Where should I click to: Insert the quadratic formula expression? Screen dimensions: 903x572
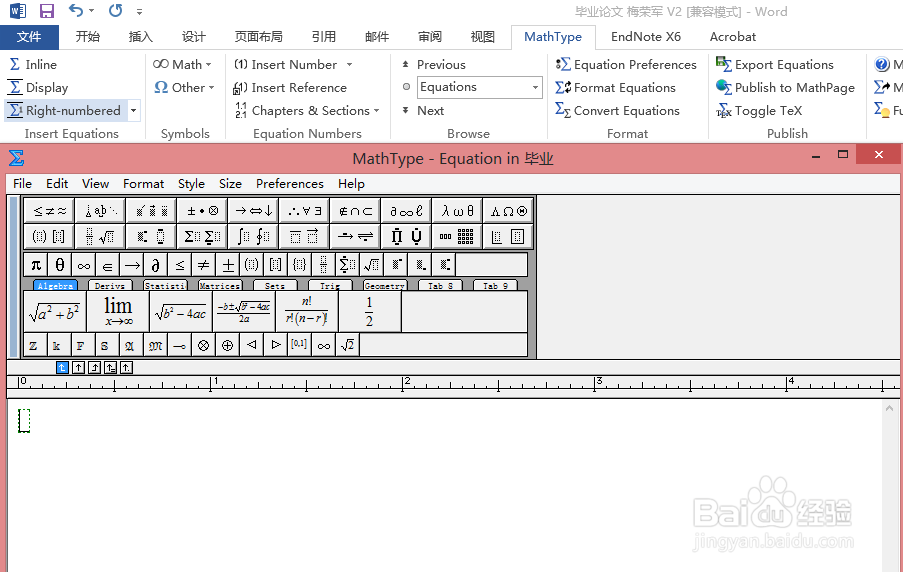tap(244, 312)
